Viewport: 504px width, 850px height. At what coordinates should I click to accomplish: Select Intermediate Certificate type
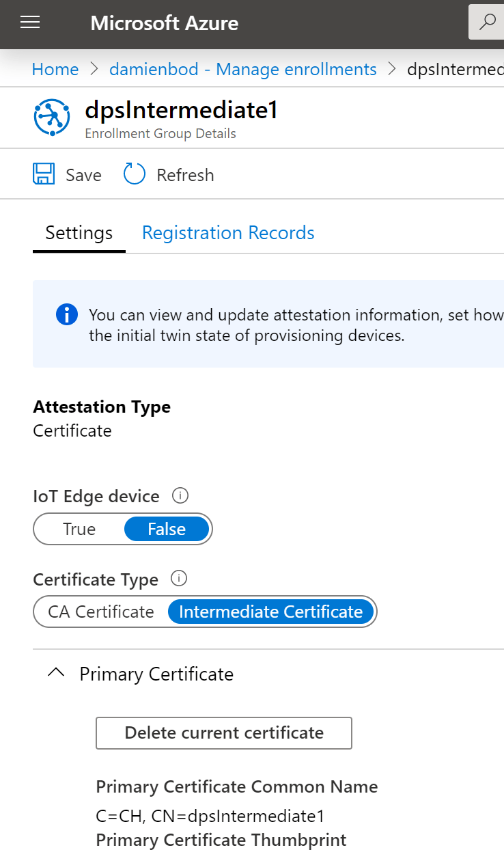270,612
